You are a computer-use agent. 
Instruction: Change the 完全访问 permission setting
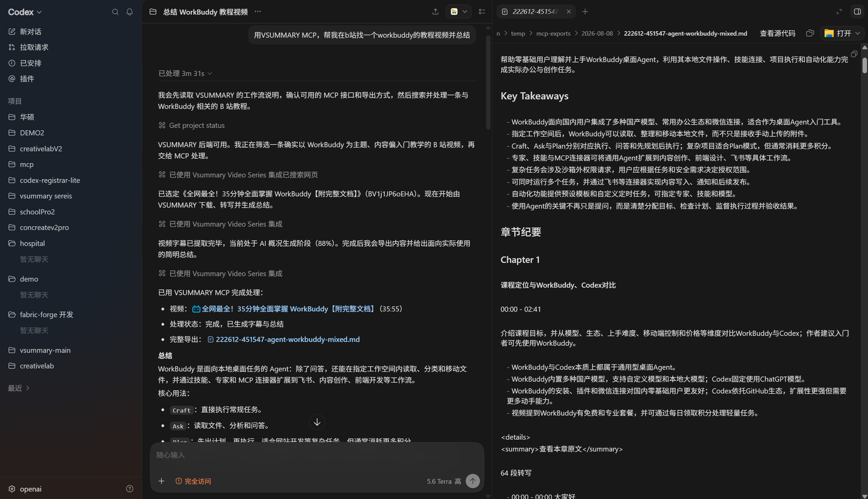tap(193, 481)
